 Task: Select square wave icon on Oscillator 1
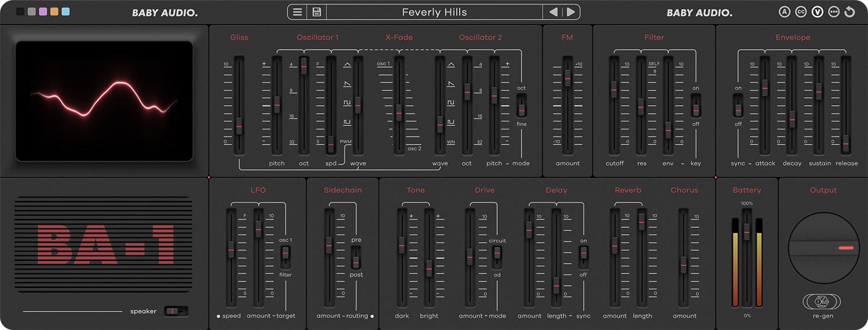click(x=347, y=103)
